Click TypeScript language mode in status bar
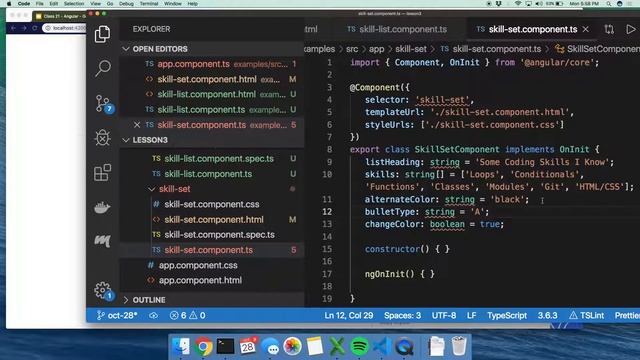 507,316
